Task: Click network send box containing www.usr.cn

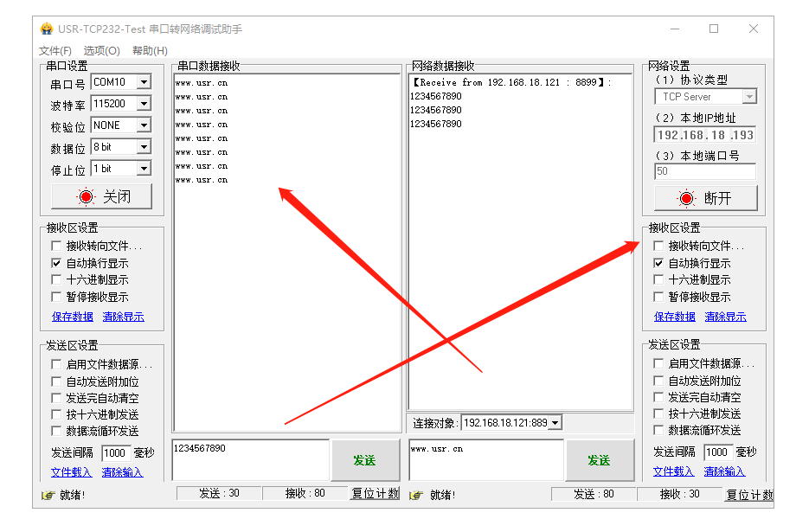Action: [x=486, y=460]
